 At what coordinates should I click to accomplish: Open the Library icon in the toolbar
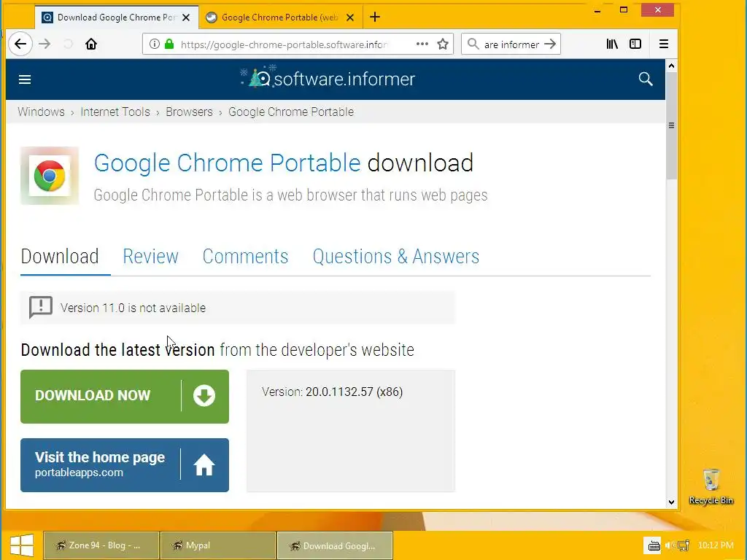612,44
